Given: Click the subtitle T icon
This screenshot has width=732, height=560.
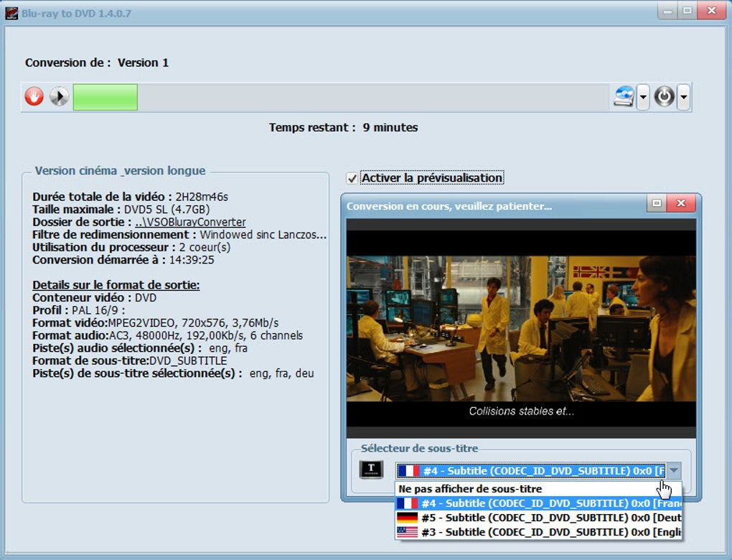Looking at the screenshot, I should 371,469.
